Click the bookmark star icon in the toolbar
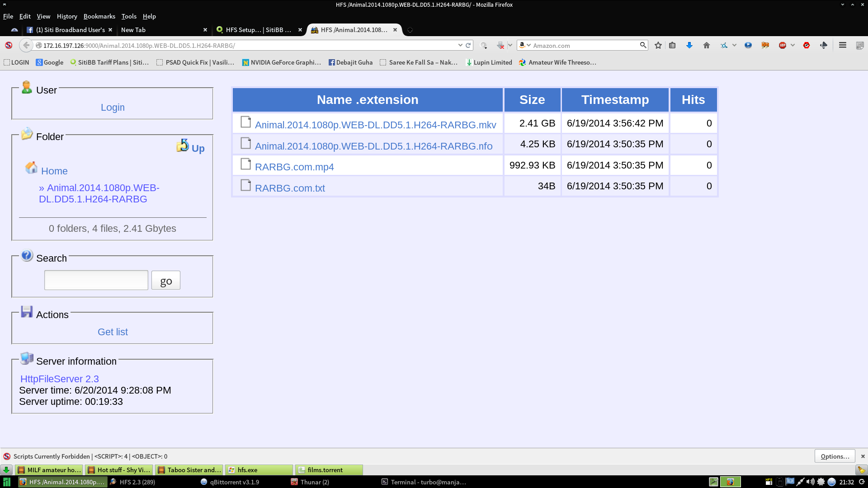Image resolution: width=868 pixels, height=488 pixels. (x=658, y=45)
